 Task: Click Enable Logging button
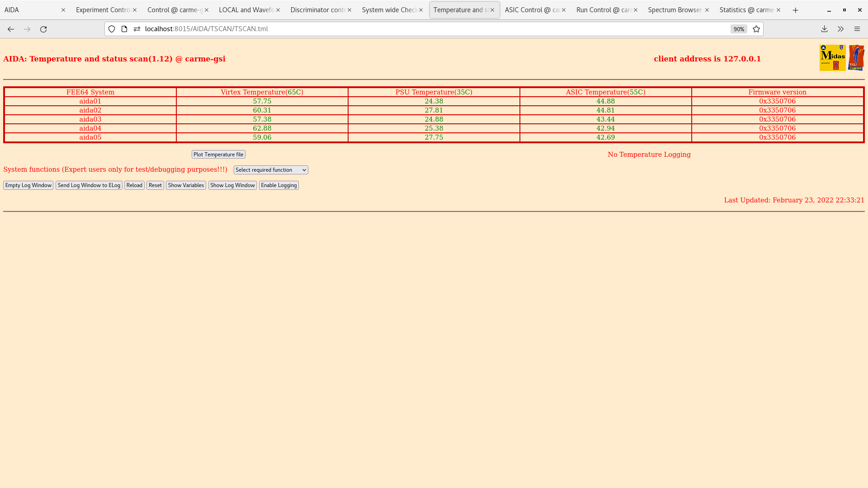click(x=279, y=185)
